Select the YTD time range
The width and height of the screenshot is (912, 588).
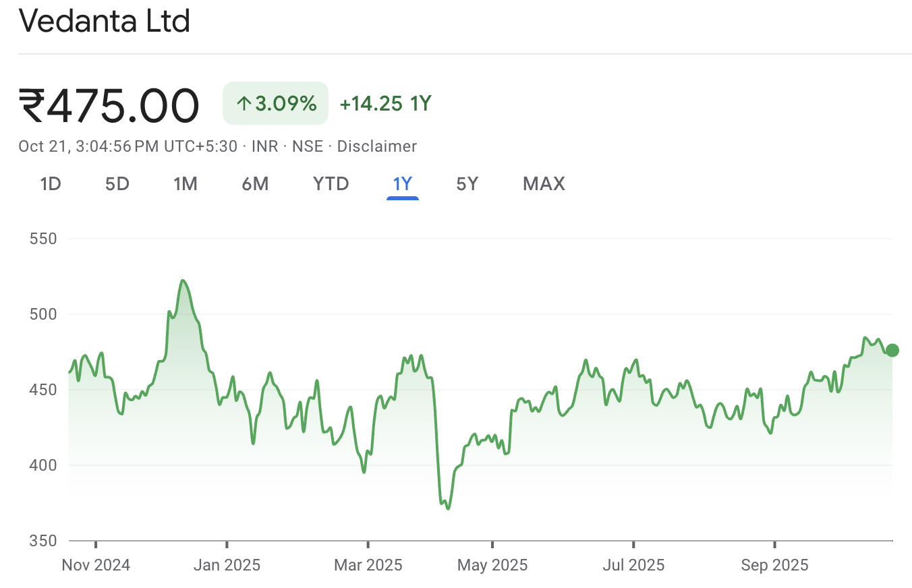(331, 183)
